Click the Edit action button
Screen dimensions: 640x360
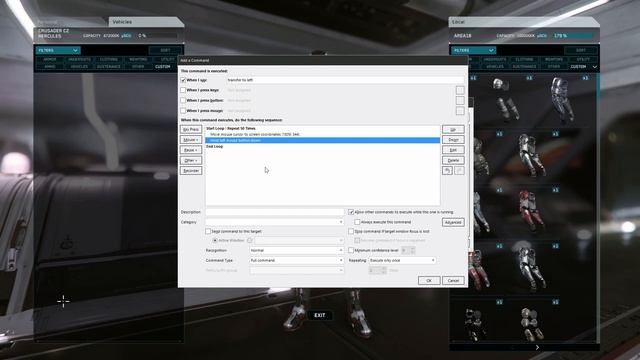click(453, 150)
